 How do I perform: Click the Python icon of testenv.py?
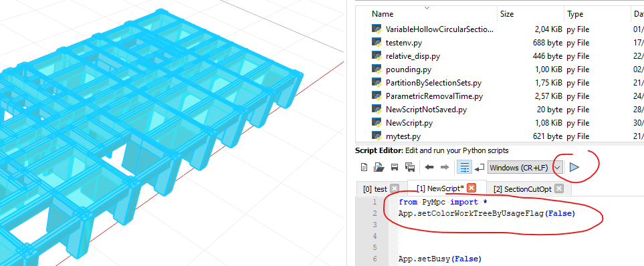pyautogui.click(x=377, y=42)
